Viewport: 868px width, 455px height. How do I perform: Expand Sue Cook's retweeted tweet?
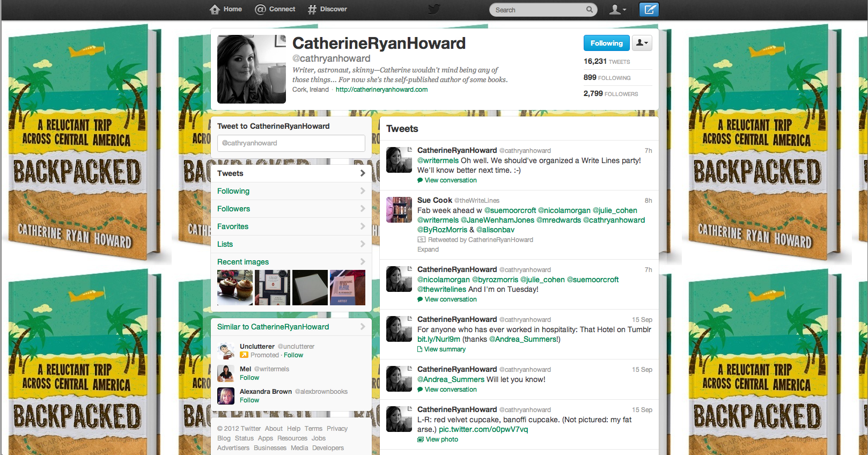tap(428, 249)
